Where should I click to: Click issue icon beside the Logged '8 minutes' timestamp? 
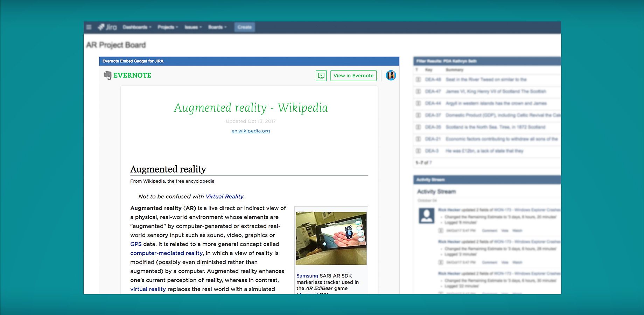[441, 231]
